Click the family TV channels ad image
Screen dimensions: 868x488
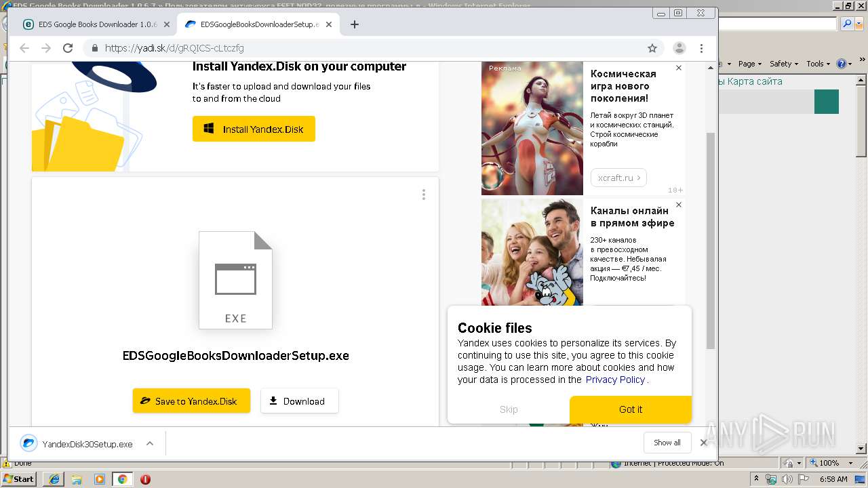pos(532,252)
